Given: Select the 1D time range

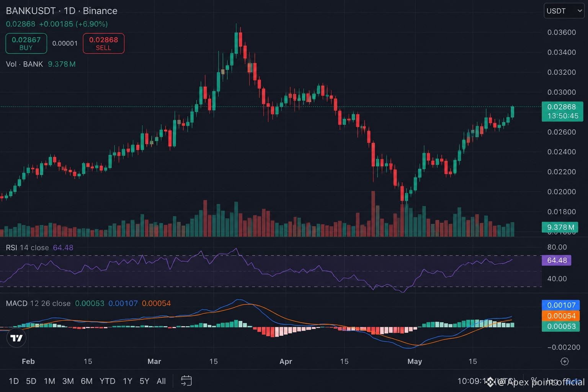Looking at the screenshot, I should [x=13, y=381].
